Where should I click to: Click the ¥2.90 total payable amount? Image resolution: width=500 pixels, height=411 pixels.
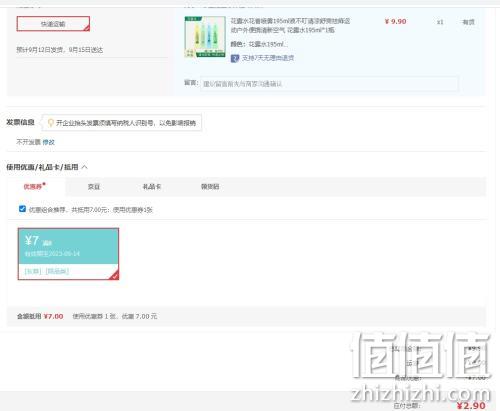tap(471, 406)
